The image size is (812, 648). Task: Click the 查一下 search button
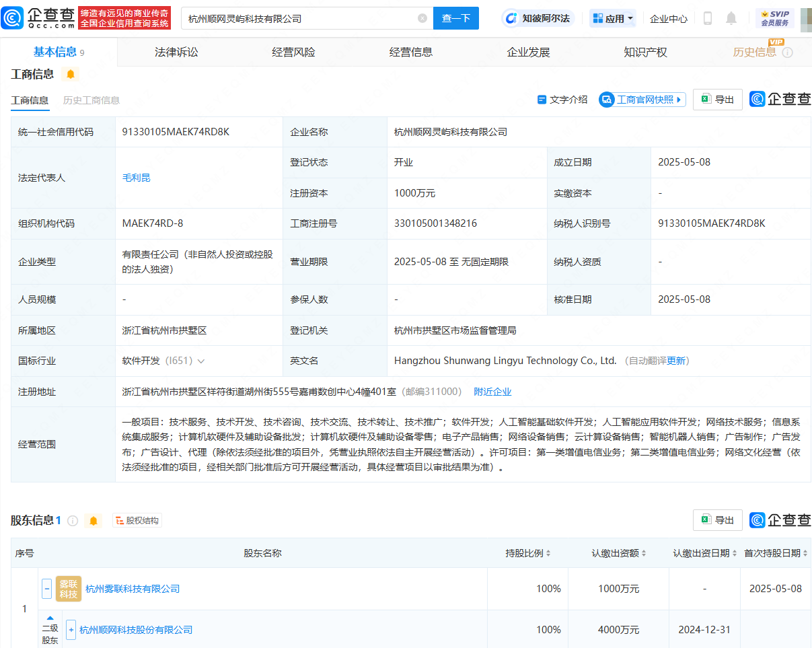pyautogui.click(x=456, y=18)
